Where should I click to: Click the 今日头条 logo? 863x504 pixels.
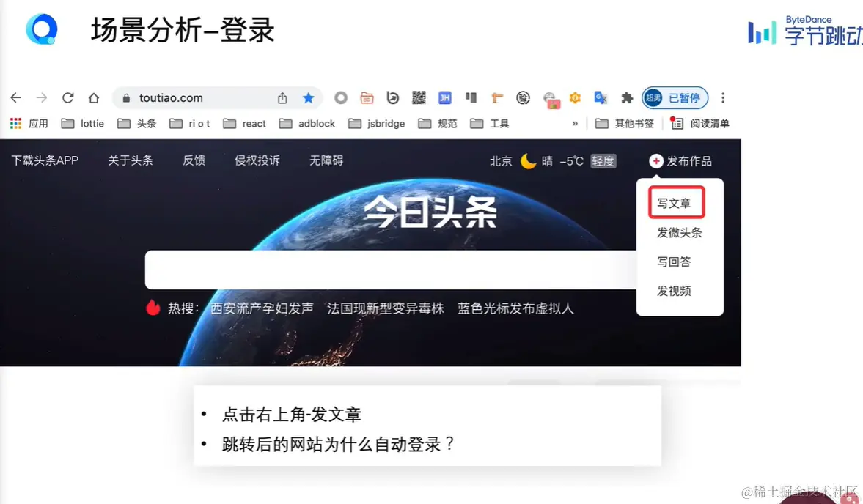coord(430,212)
